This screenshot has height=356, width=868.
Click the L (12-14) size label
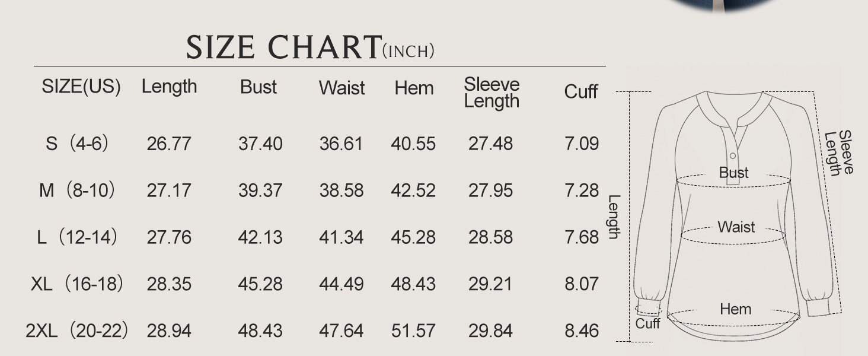77,237
